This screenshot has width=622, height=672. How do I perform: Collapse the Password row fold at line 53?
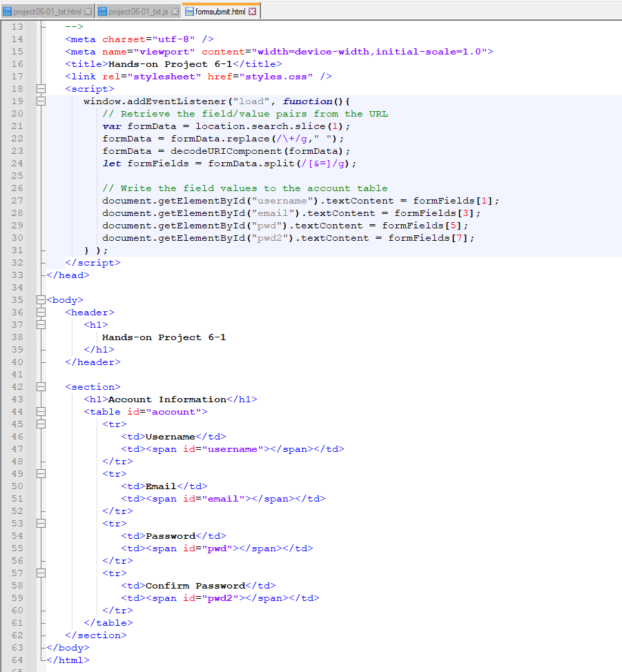[41, 523]
